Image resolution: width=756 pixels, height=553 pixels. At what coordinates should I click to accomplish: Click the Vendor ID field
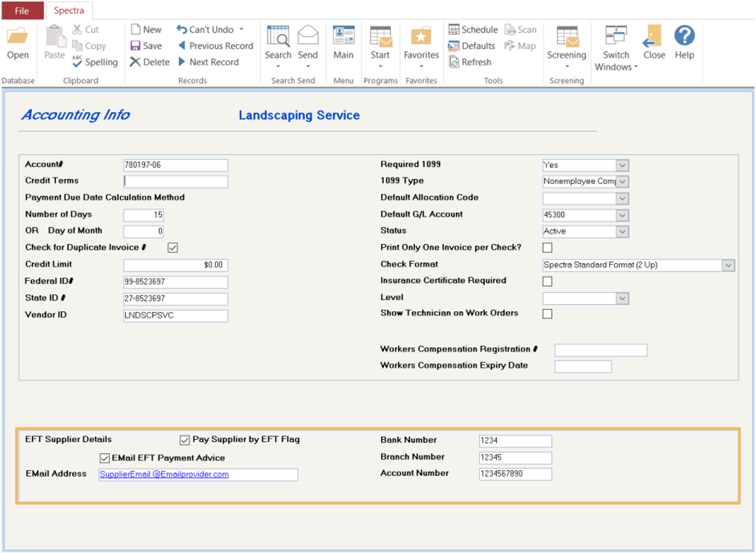pos(176,315)
